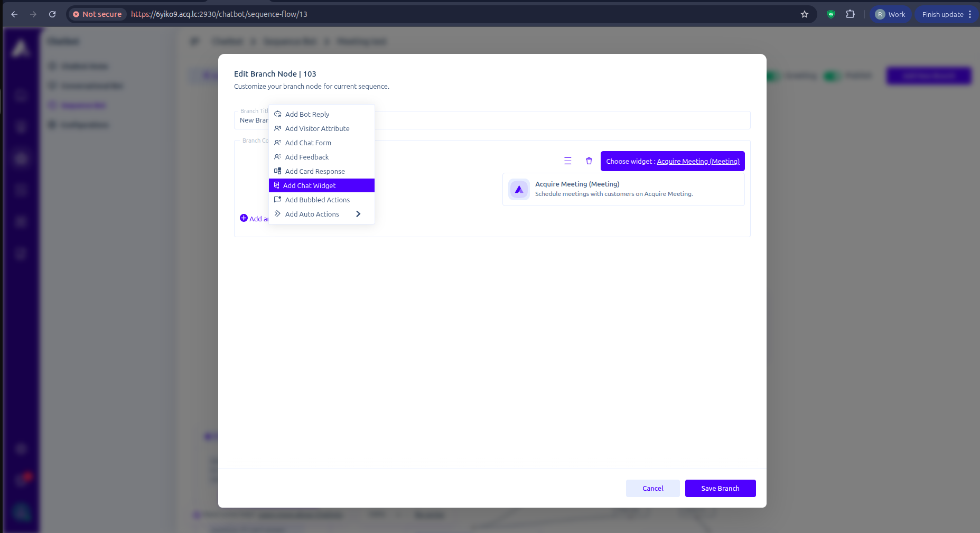Click the reorder hamburger icon beside trash
Screen dimensions: 980x533
(x=568, y=161)
